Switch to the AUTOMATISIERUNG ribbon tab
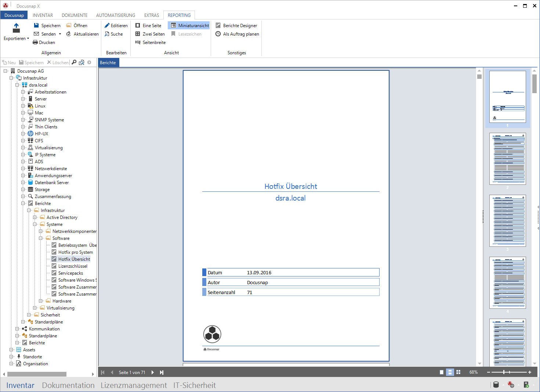The width and height of the screenshot is (540, 392). coord(116,15)
